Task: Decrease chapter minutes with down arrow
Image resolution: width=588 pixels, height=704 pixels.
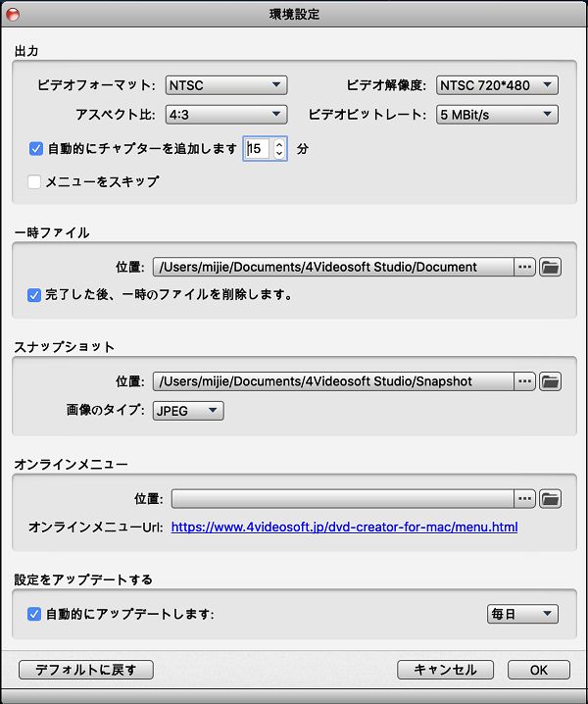Action: pyautogui.click(x=279, y=154)
